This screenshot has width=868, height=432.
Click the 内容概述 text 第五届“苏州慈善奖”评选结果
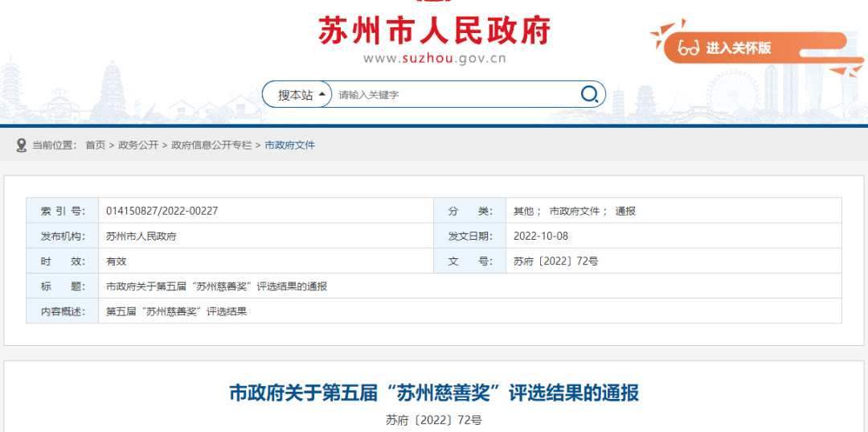click(176, 311)
